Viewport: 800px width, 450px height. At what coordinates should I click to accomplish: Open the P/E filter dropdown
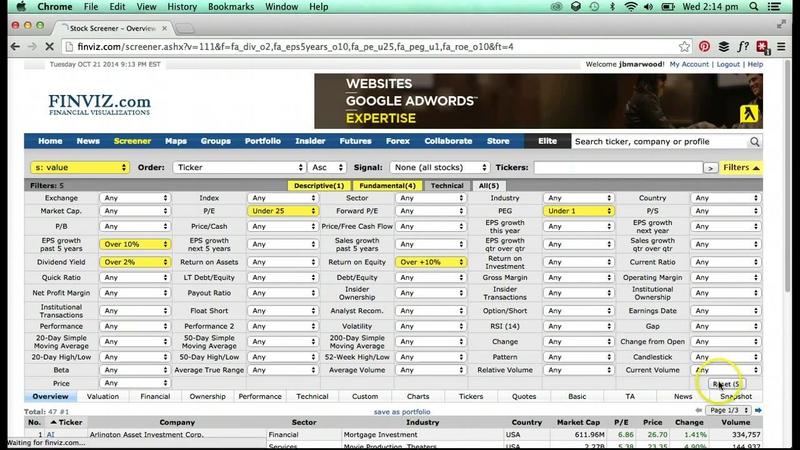(283, 211)
